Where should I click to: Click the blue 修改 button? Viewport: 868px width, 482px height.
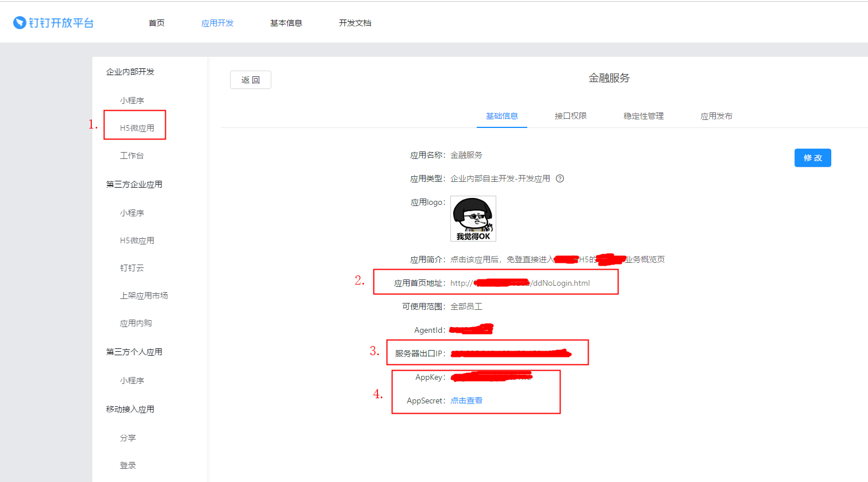pyautogui.click(x=813, y=158)
